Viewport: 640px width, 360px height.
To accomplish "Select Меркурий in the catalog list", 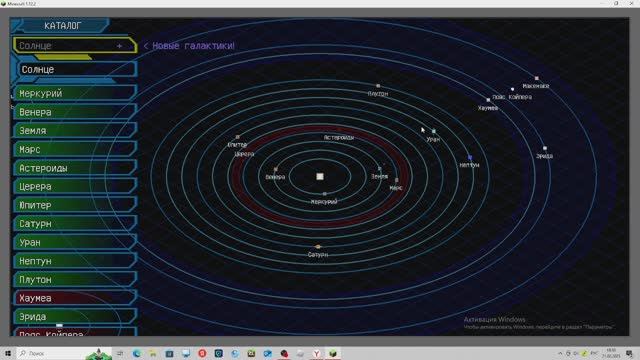I will tap(75, 93).
